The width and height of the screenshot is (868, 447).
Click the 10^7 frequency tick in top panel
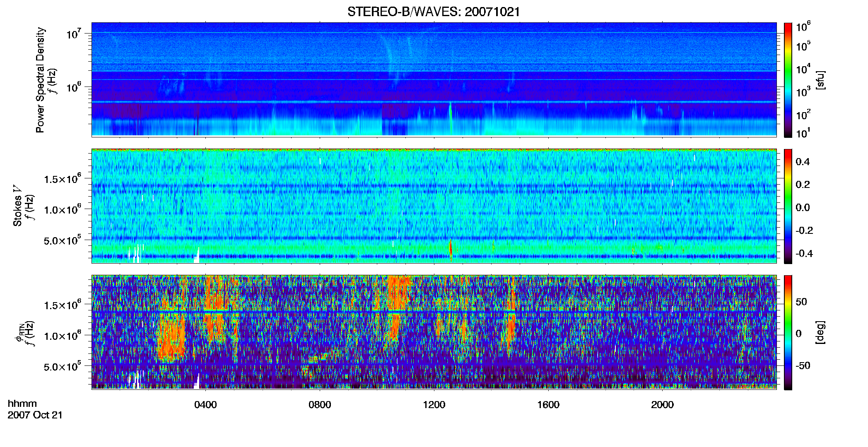[74, 34]
